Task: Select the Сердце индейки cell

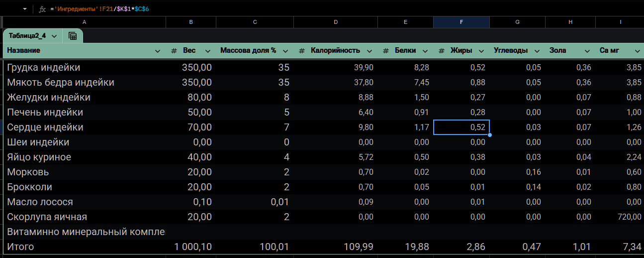Action: (84, 127)
